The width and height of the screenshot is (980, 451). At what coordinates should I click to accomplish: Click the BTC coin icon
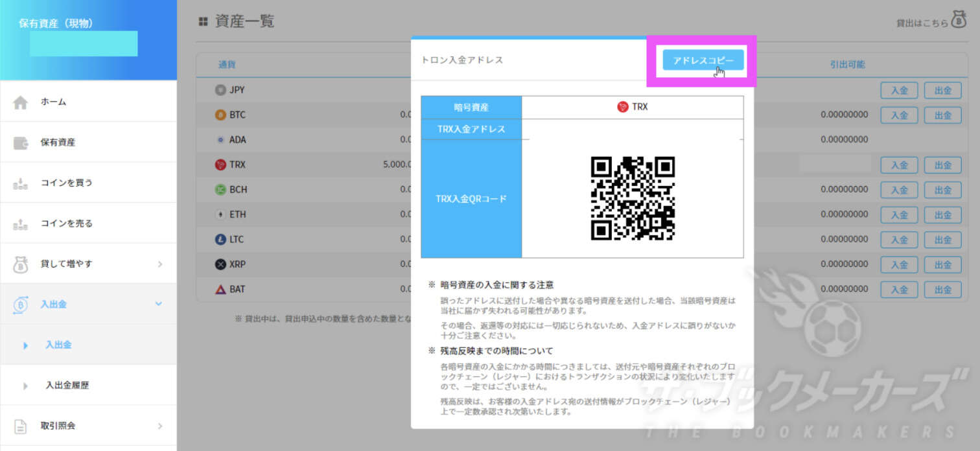tap(220, 115)
